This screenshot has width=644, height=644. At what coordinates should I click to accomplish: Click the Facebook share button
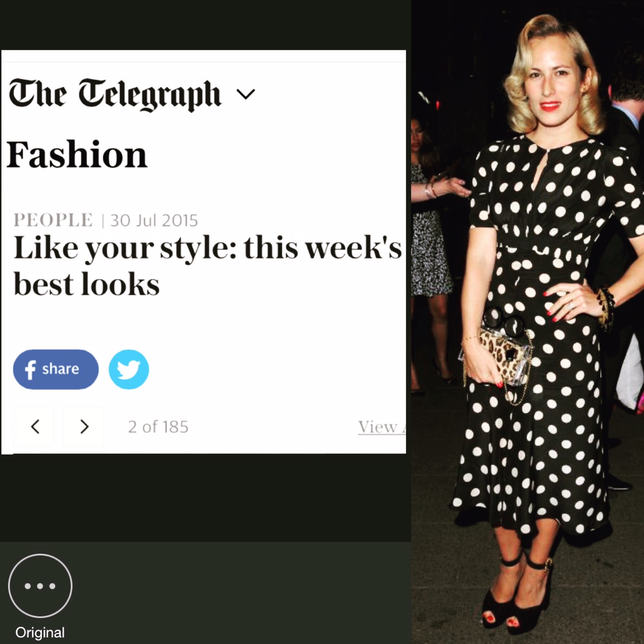point(56,369)
